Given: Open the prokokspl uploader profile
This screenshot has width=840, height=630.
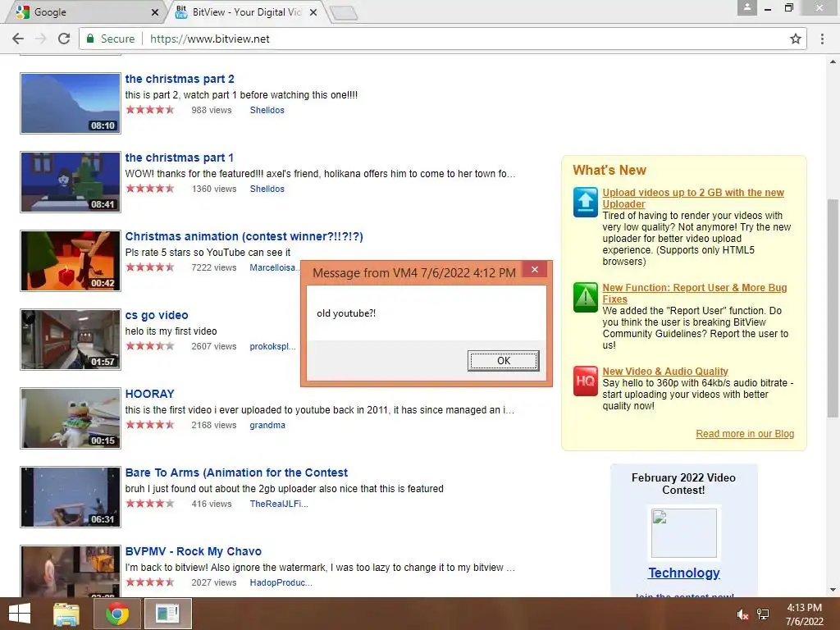Looking at the screenshot, I should click(x=272, y=346).
